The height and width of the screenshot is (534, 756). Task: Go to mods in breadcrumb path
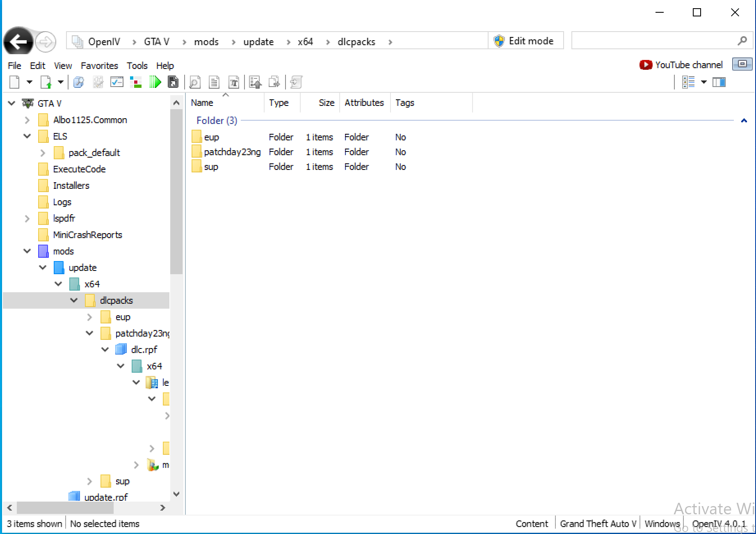coord(206,41)
